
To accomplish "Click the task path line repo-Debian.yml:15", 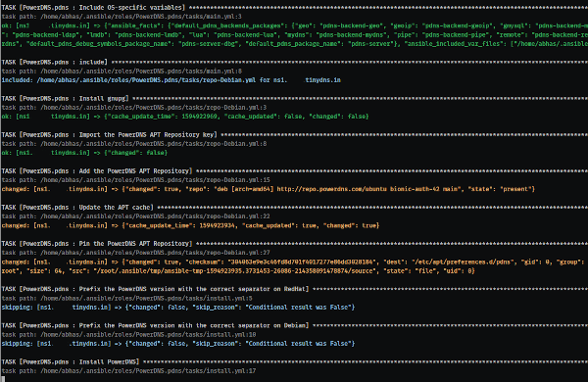I will [136, 180].
